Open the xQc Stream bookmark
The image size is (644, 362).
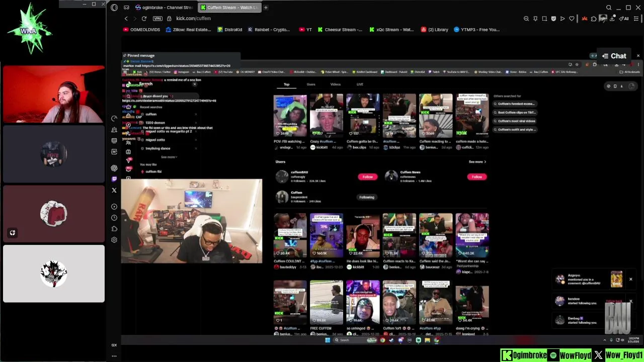click(391, 30)
